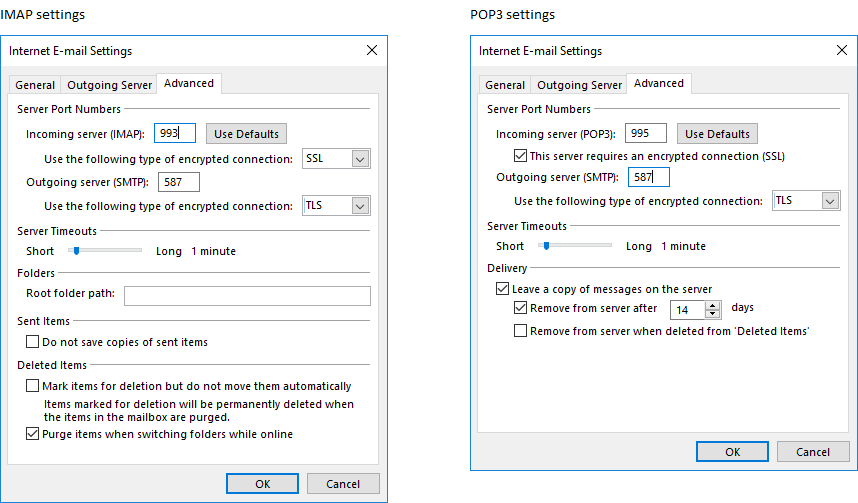The height and width of the screenshot is (503, 858).
Task: Close the POP3 Internet E-mail Settings dialog
Action: click(842, 50)
